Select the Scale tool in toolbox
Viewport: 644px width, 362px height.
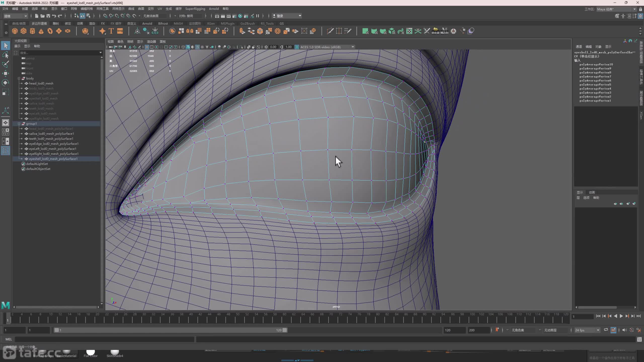click(x=6, y=92)
